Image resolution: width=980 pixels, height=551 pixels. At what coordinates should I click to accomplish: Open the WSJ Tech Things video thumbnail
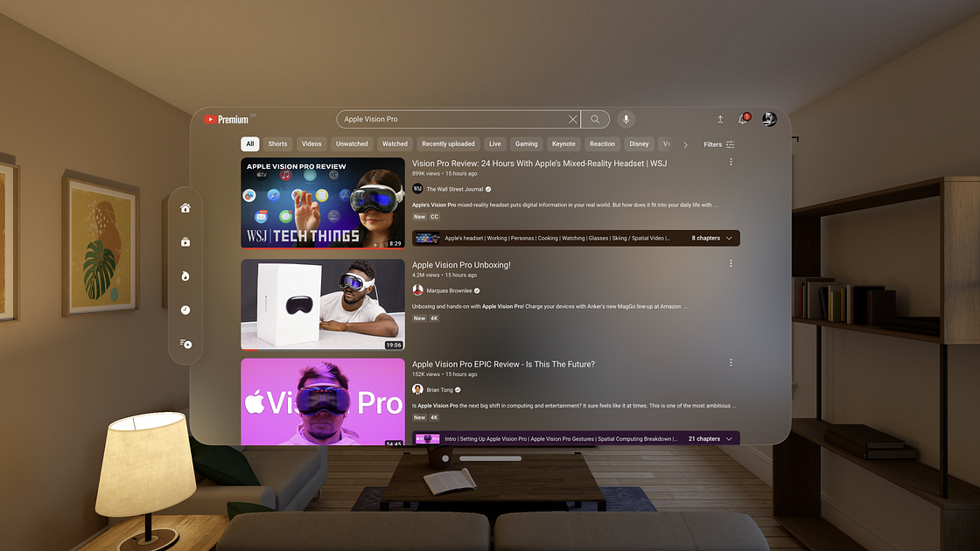[323, 203]
